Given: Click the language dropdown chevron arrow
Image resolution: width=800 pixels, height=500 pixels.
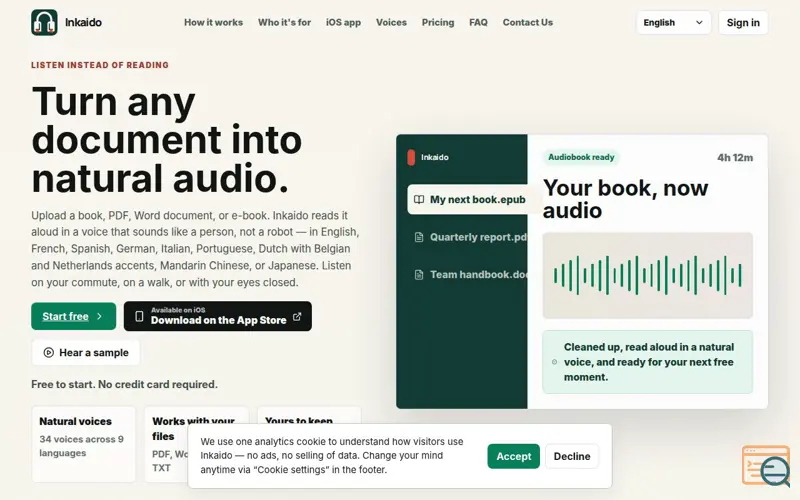Looking at the screenshot, I should pos(699,22).
